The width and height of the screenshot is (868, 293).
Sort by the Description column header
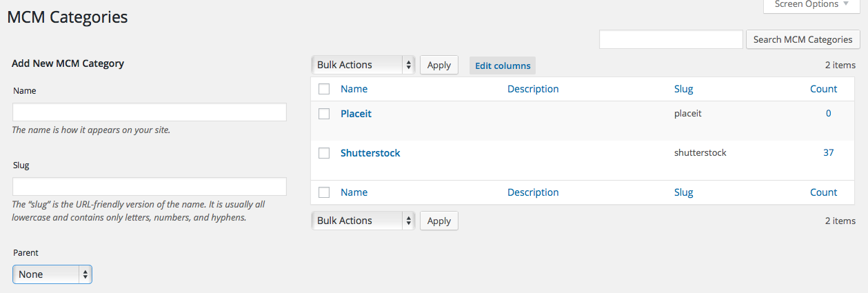tap(533, 89)
